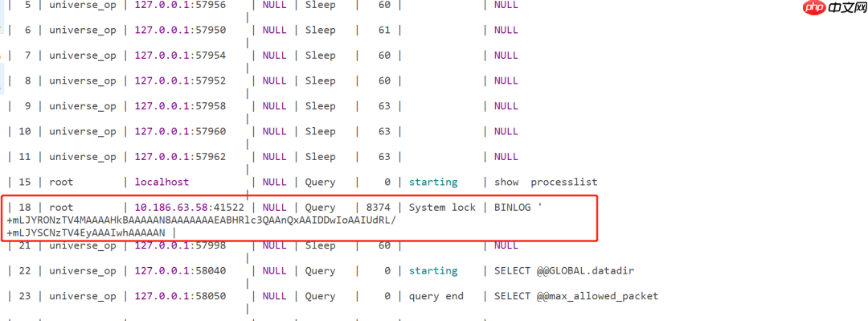Select time value 0 in row 15
Screen dimensions: 868x321
point(387,182)
